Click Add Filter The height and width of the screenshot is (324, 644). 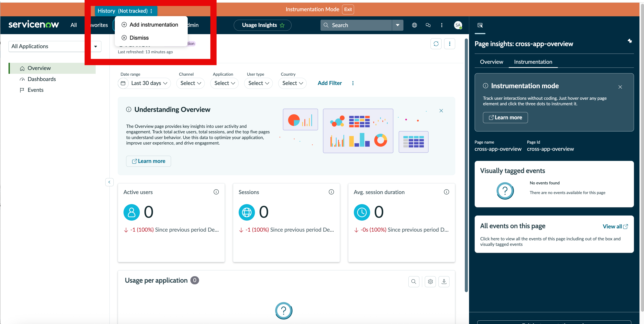[x=330, y=83]
